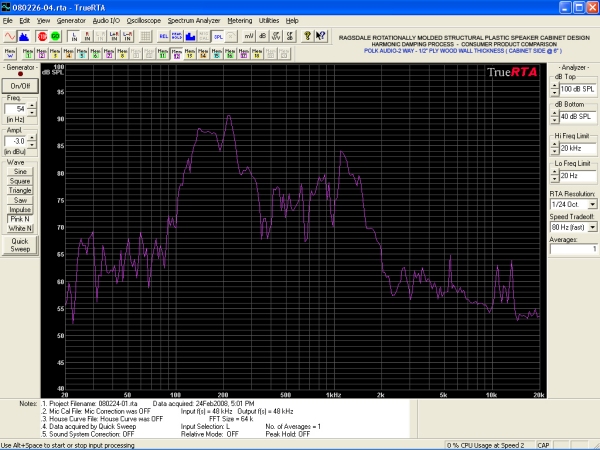The height and width of the screenshot is (450, 600).
Task: Click the L IN left input icon
Action: tap(74, 36)
